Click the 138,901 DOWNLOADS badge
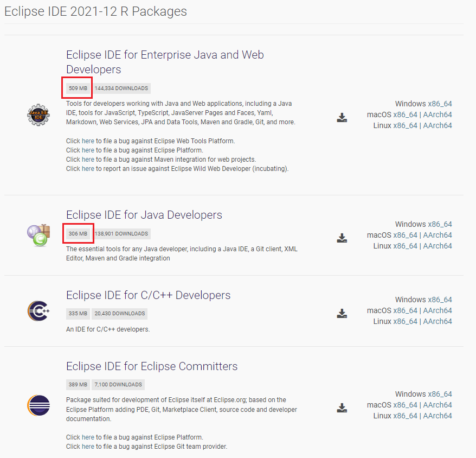This screenshot has width=476, height=458. click(121, 234)
